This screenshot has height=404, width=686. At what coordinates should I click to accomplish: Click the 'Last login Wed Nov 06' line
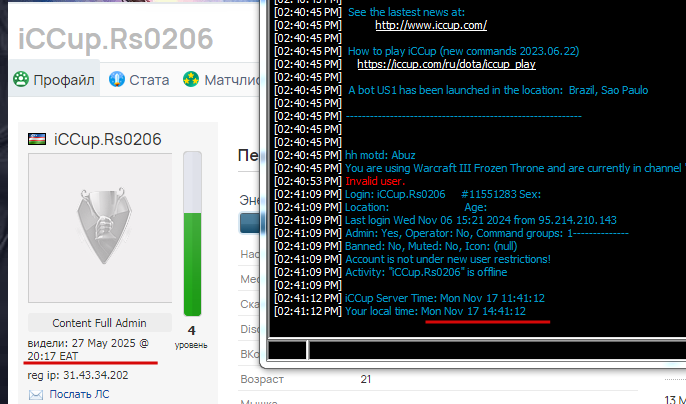click(481, 220)
